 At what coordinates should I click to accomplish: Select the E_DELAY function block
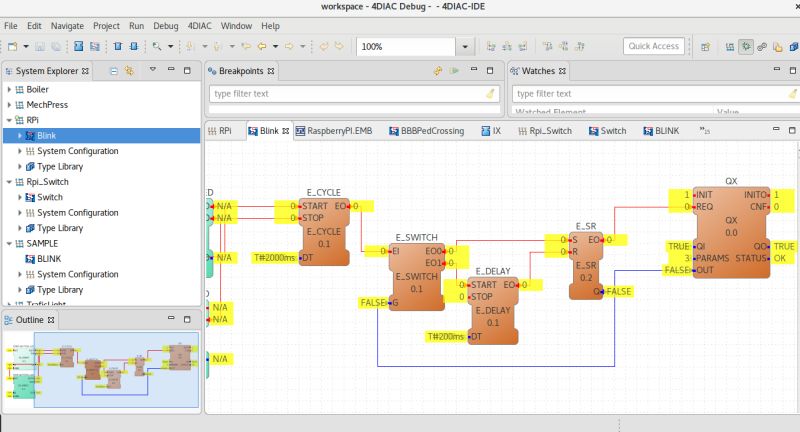pos(493,310)
